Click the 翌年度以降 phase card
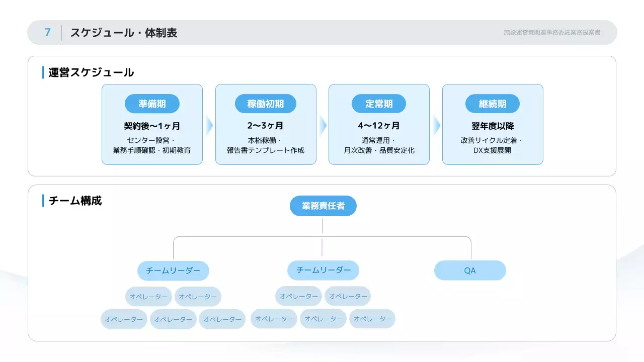Screen dimensions: 644x362 (493, 126)
